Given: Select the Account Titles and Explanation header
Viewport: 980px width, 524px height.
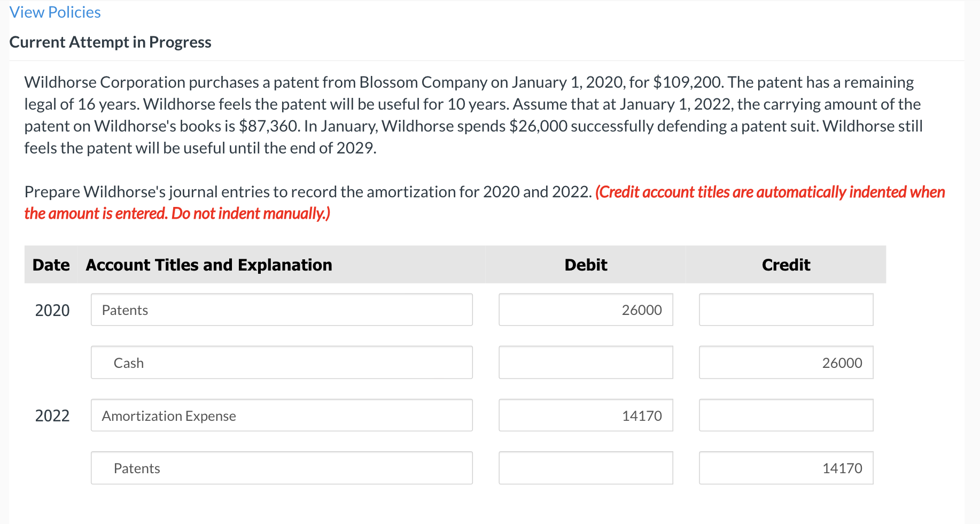Looking at the screenshot, I should tap(208, 264).
